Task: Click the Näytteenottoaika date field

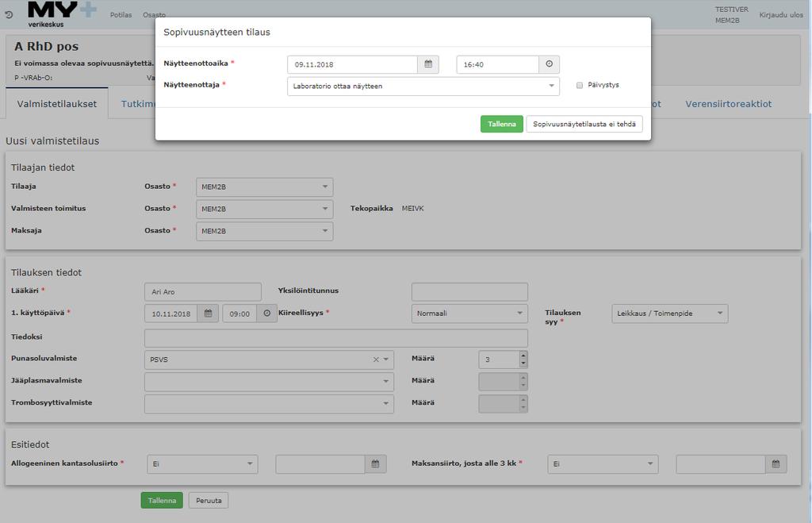Action: (x=353, y=64)
